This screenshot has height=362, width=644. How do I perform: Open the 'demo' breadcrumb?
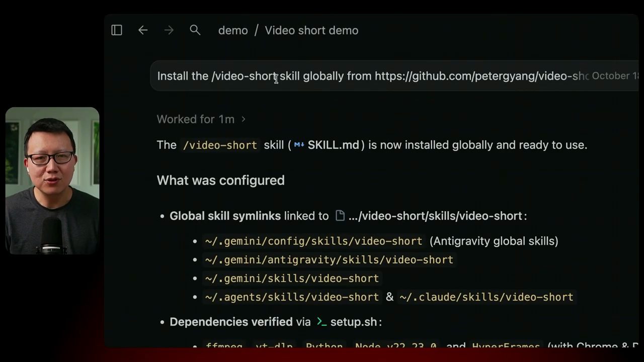coord(233,30)
